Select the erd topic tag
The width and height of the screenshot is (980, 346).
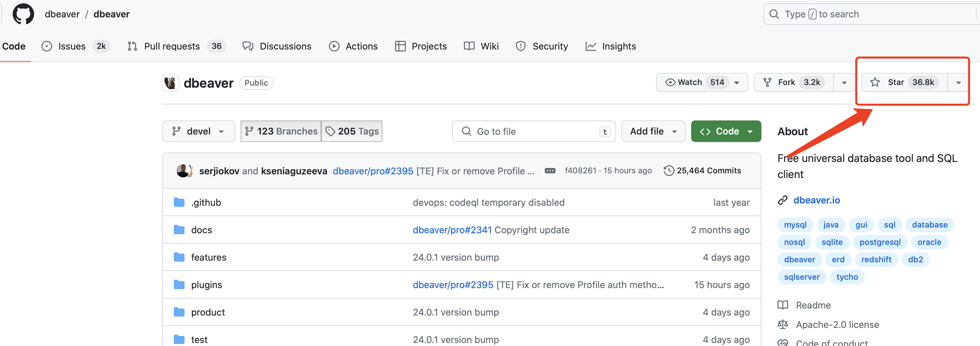point(838,260)
